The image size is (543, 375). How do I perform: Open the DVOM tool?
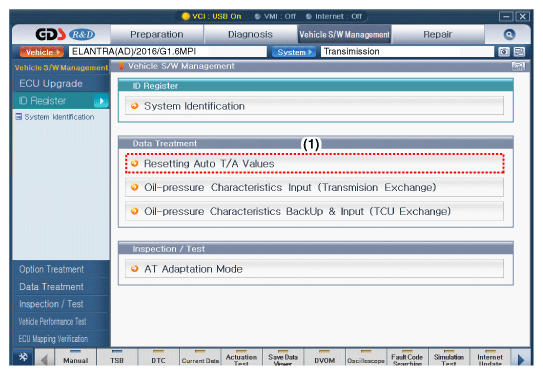pos(324,358)
